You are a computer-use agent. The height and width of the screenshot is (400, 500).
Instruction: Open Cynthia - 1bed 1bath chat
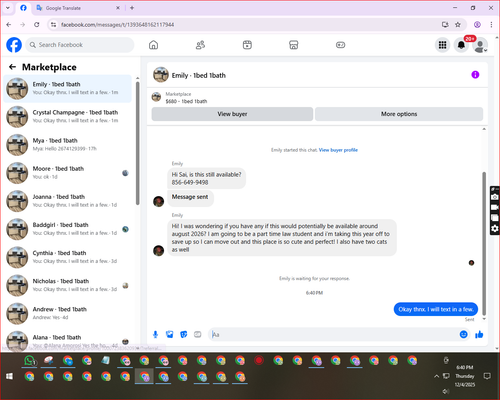(68, 257)
